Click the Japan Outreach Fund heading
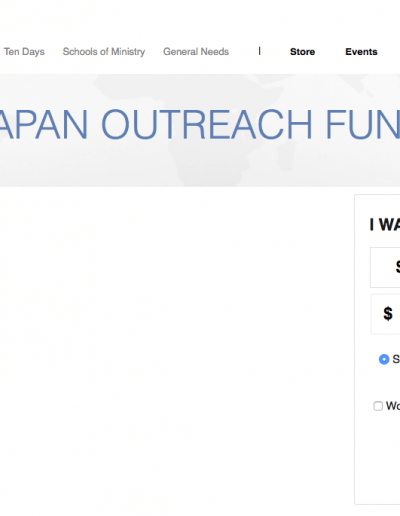 [200, 124]
